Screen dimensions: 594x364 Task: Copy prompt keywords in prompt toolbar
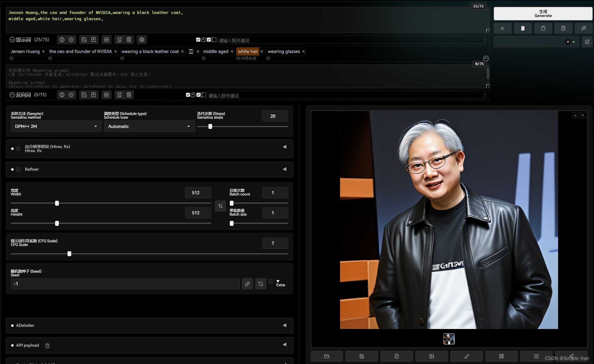[120, 40]
